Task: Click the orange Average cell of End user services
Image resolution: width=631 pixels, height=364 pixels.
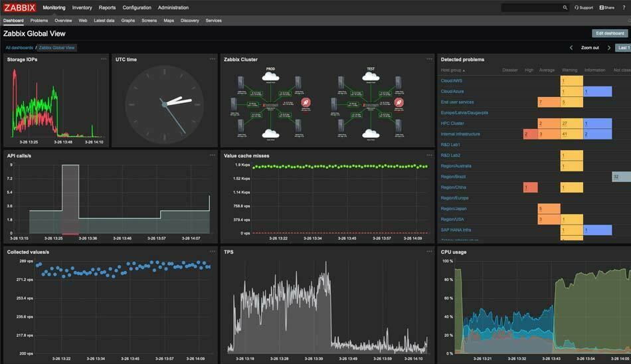Action: pyautogui.click(x=549, y=102)
